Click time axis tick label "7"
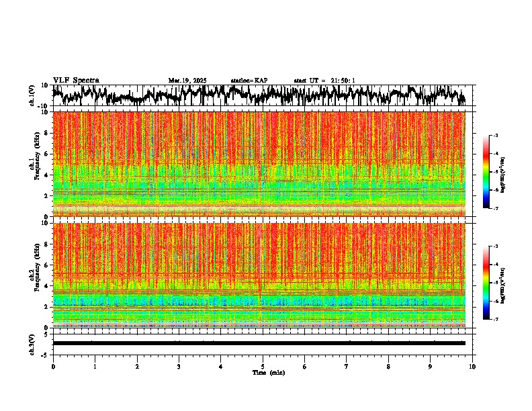The width and height of the screenshot is (532, 411). point(347,367)
